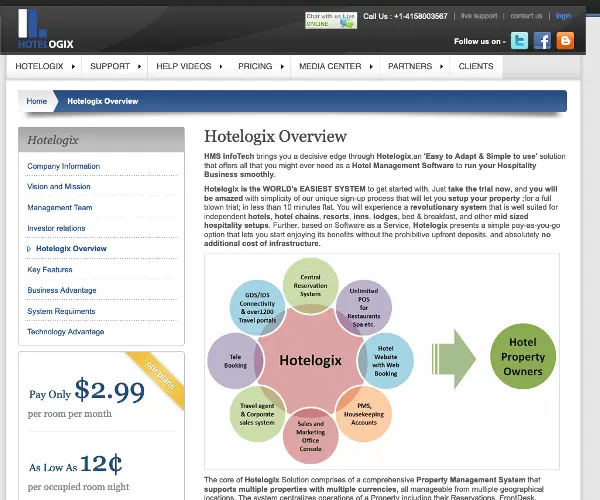600x500 pixels.
Task: Click the Hotelogix logo in header
Action: (x=45, y=30)
